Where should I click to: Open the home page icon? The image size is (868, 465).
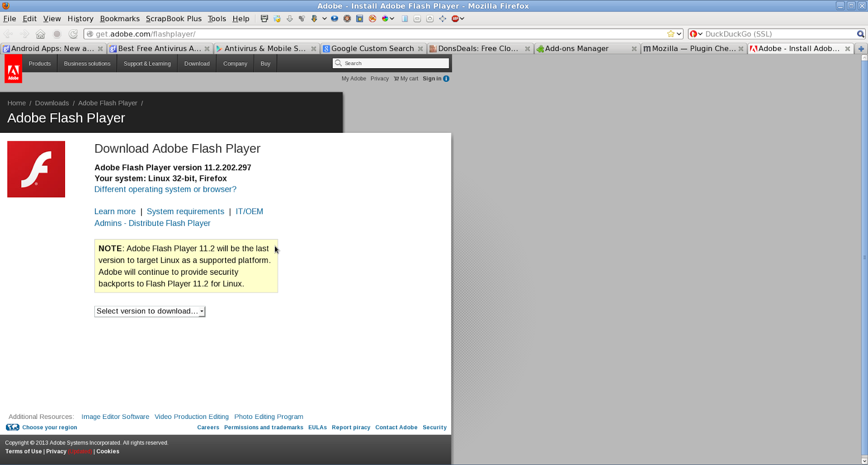(40, 34)
